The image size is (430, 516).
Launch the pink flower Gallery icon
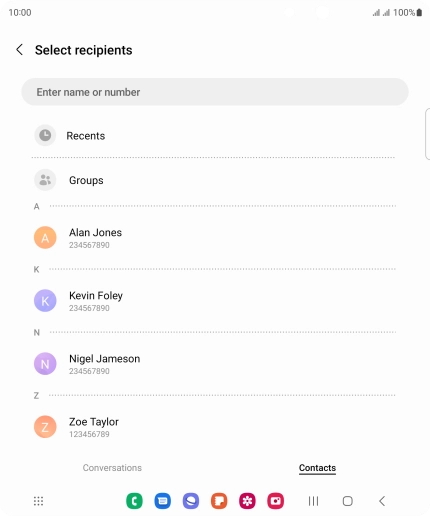(x=247, y=501)
